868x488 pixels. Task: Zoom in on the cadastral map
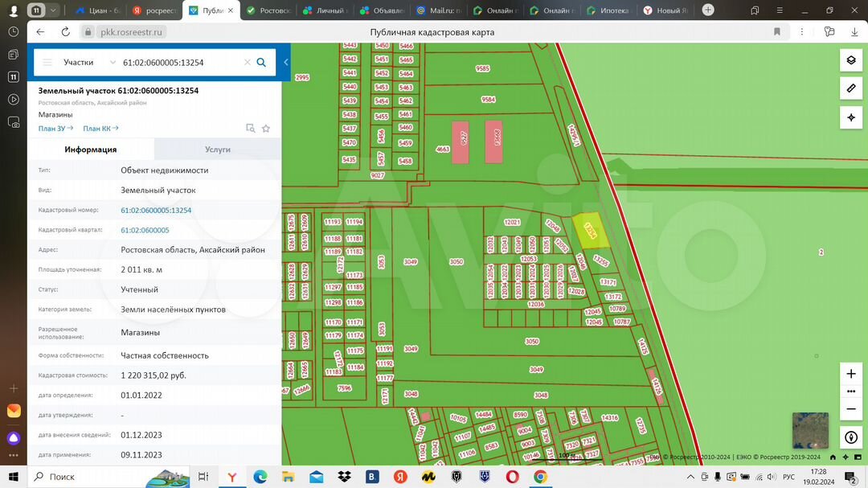851,374
